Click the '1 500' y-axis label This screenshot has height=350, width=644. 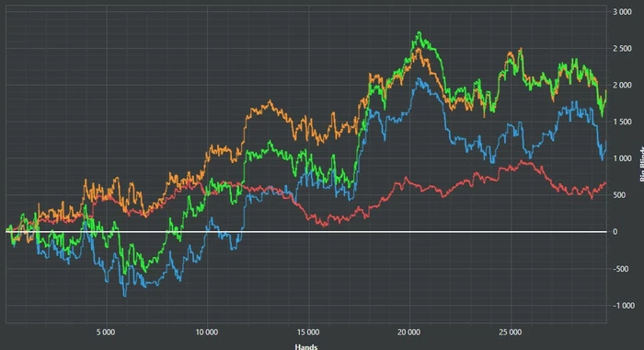[622, 122]
